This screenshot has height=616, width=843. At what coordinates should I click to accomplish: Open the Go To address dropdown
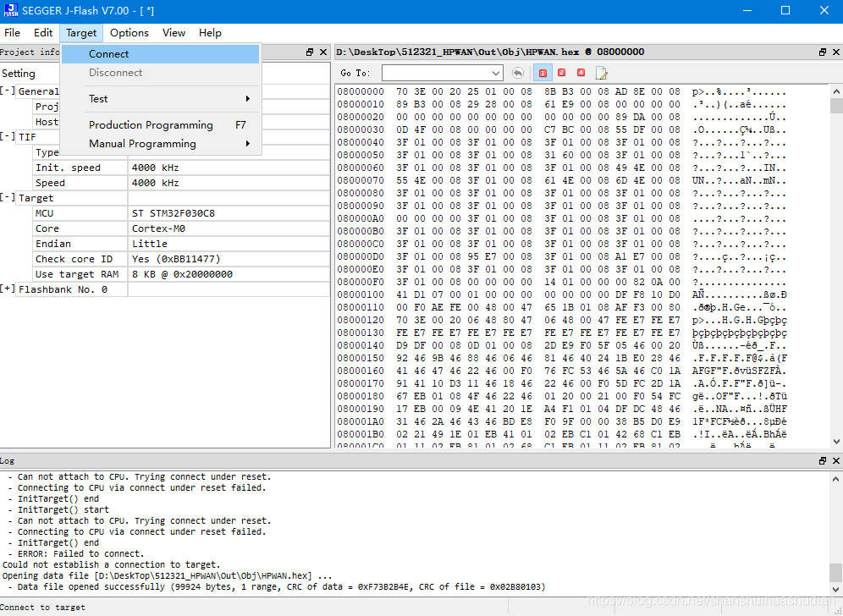[496, 73]
